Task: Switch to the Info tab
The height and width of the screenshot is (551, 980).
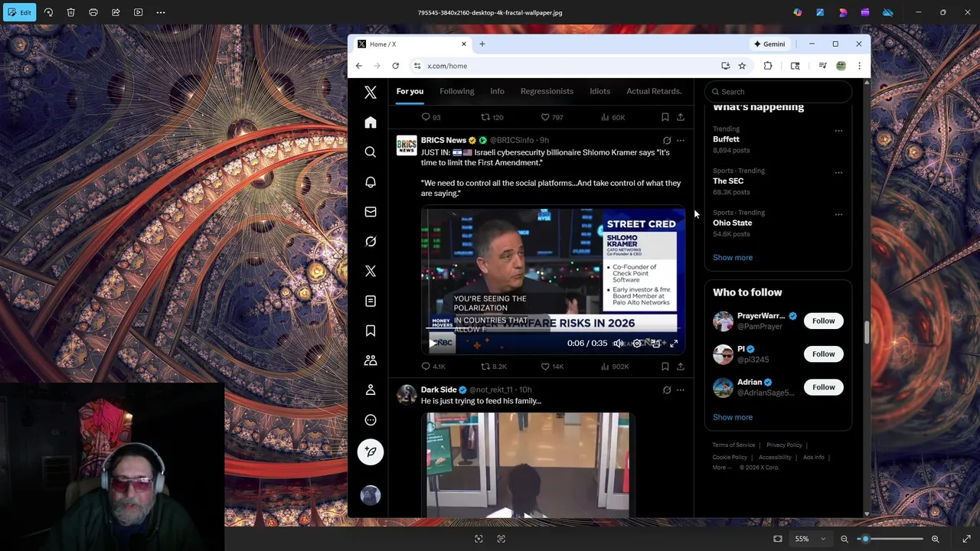Action: [497, 91]
